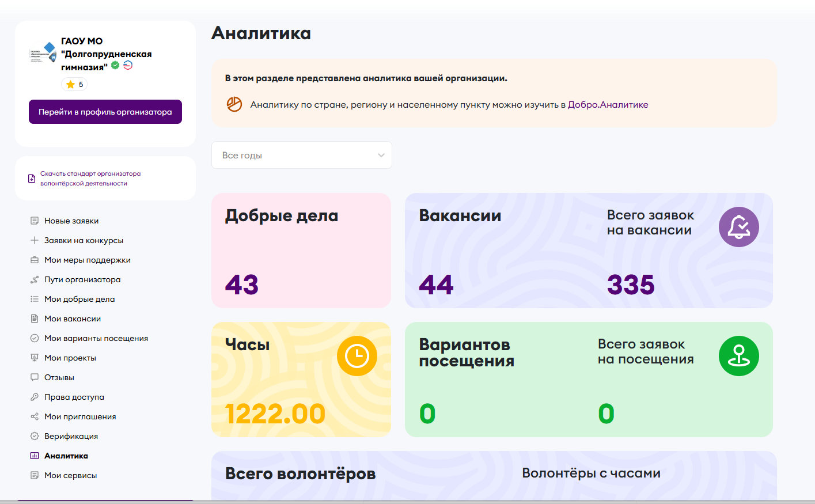This screenshot has height=504, width=815.
Task: Click the Добрые дела stat card
Action: point(301,251)
